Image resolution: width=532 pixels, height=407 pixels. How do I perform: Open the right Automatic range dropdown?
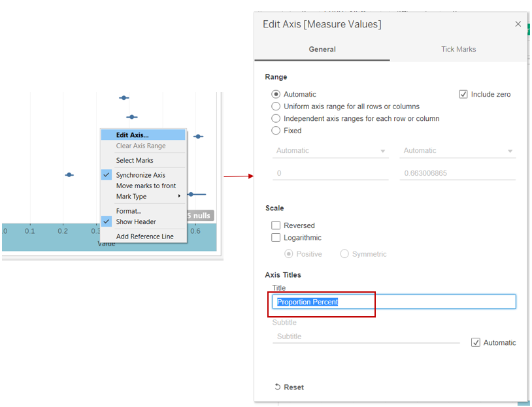pos(457,151)
